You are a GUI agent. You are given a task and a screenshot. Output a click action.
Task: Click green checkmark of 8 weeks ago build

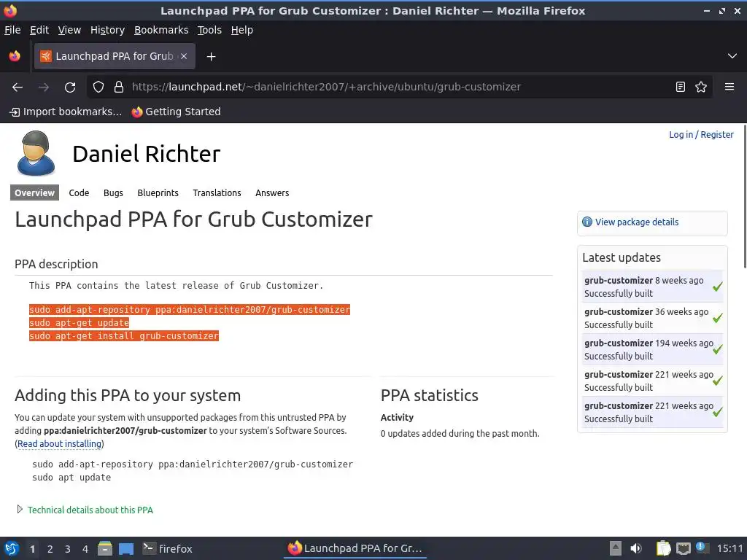click(718, 287)
